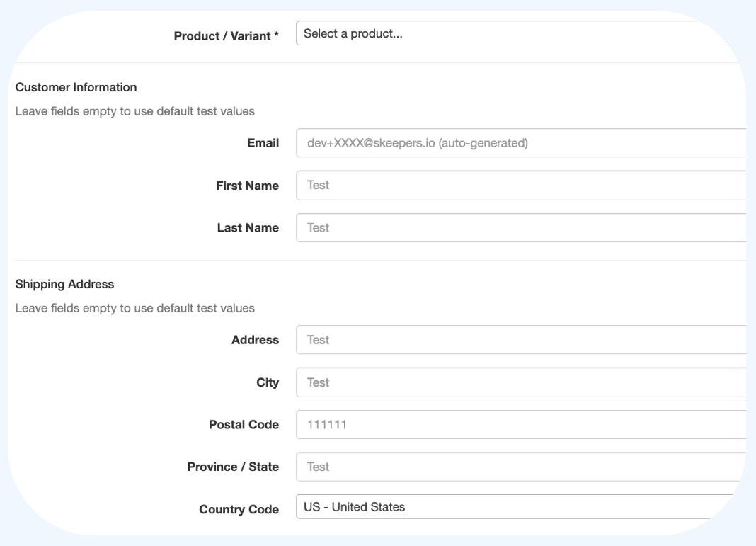Click the "Product / Variant *" label
Image resolution: width=756 pixels, height=546 pixels.
[226, 36]
